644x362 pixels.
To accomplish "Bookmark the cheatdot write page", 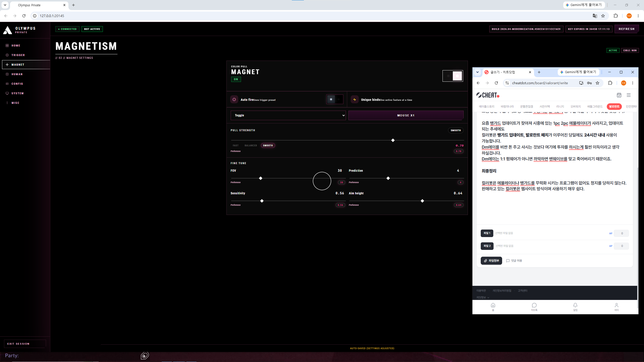I will pyautogui.click(x=597, y=83).
